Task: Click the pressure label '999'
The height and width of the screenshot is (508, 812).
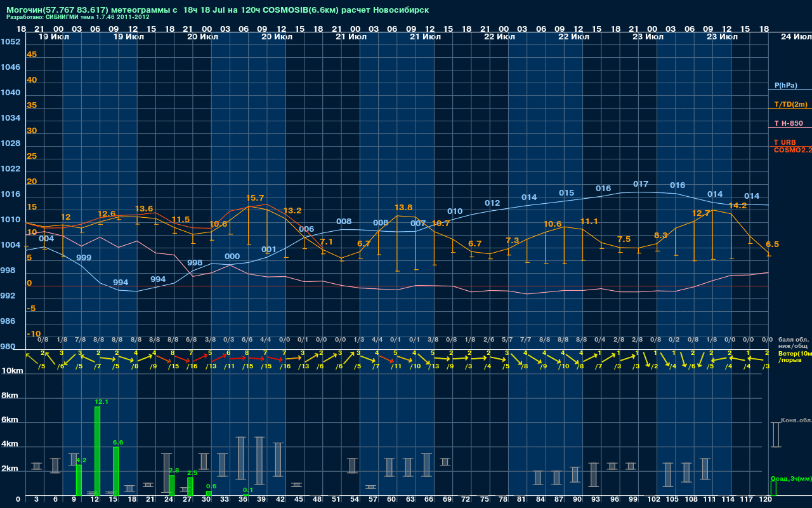Action: [x=84, y=258]
